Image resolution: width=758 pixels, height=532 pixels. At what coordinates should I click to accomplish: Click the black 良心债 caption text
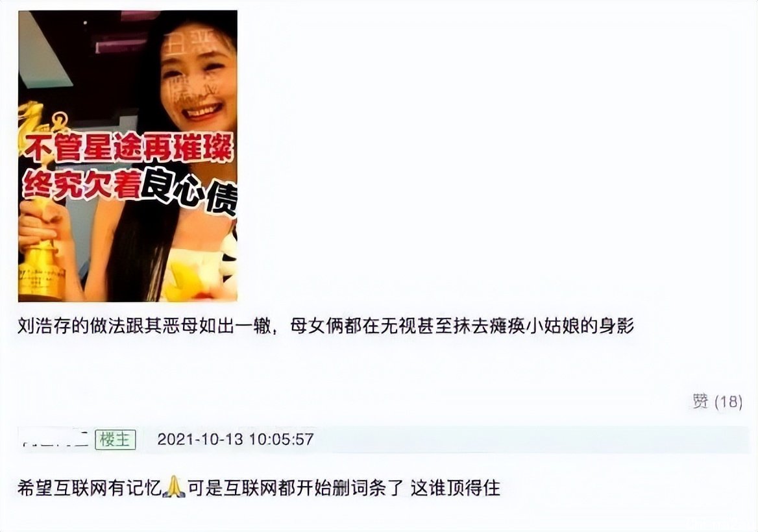click(x=189, y=191)
